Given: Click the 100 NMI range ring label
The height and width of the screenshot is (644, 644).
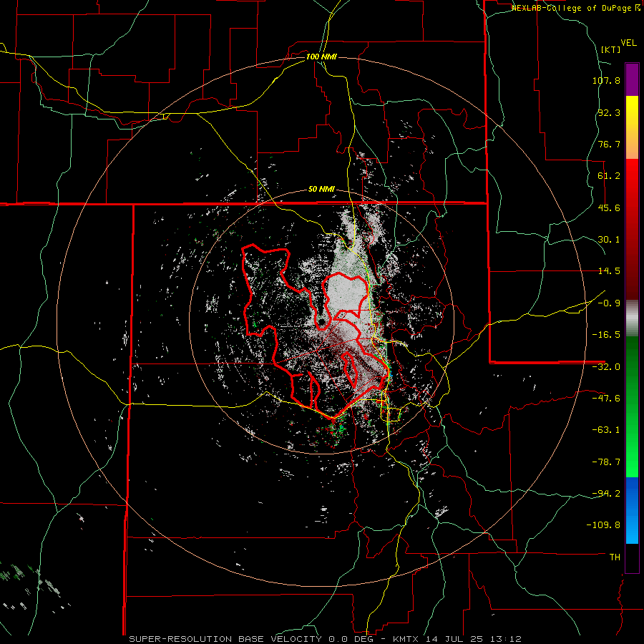Looking at the screenshot, I should (321, 57).
